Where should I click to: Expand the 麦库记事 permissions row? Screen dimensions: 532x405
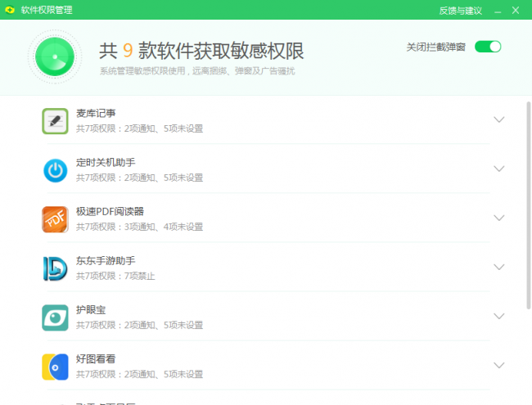pyautogui.click(x=499, y=119)
